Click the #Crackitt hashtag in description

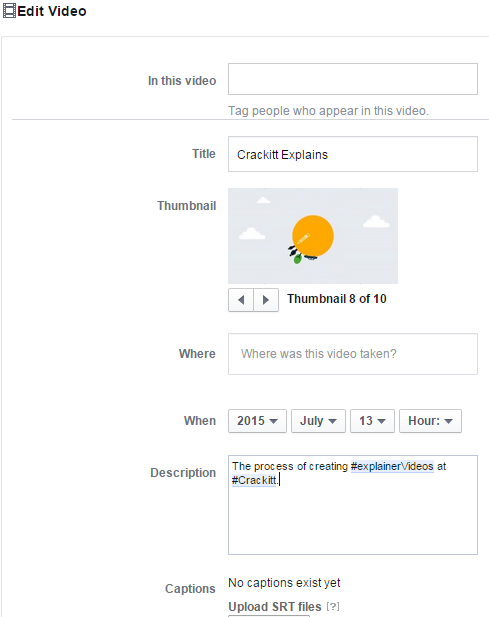pyautogui.click(x=254, y=480)
